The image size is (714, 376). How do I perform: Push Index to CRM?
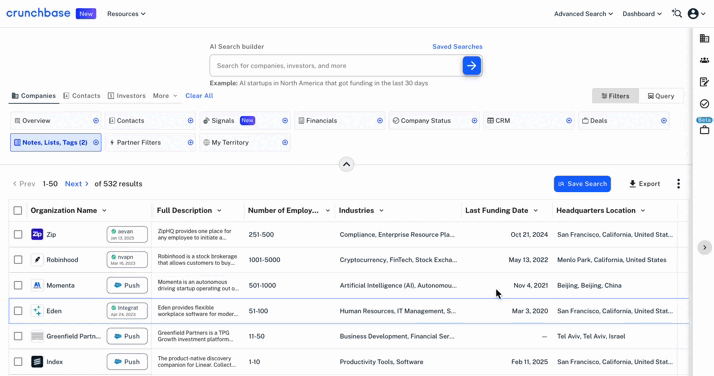pos(127,362)
